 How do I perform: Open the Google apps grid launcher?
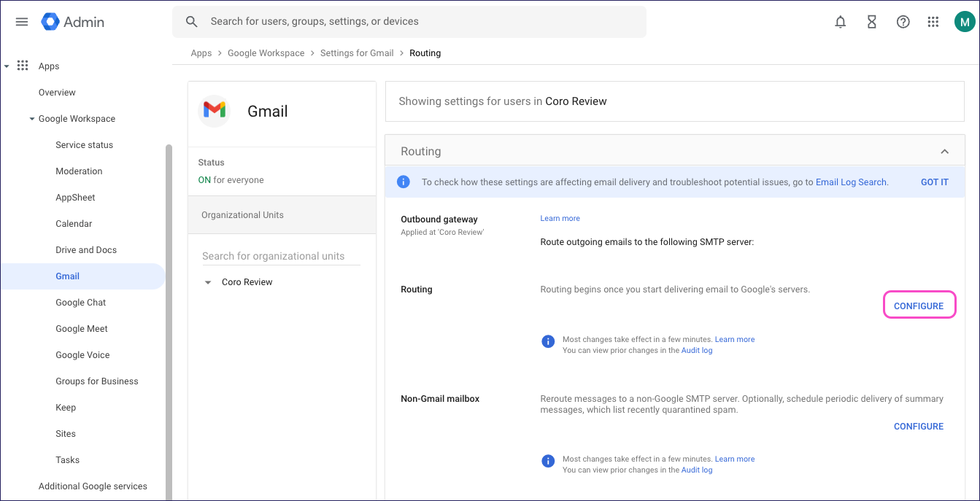[x=933, y=22]
